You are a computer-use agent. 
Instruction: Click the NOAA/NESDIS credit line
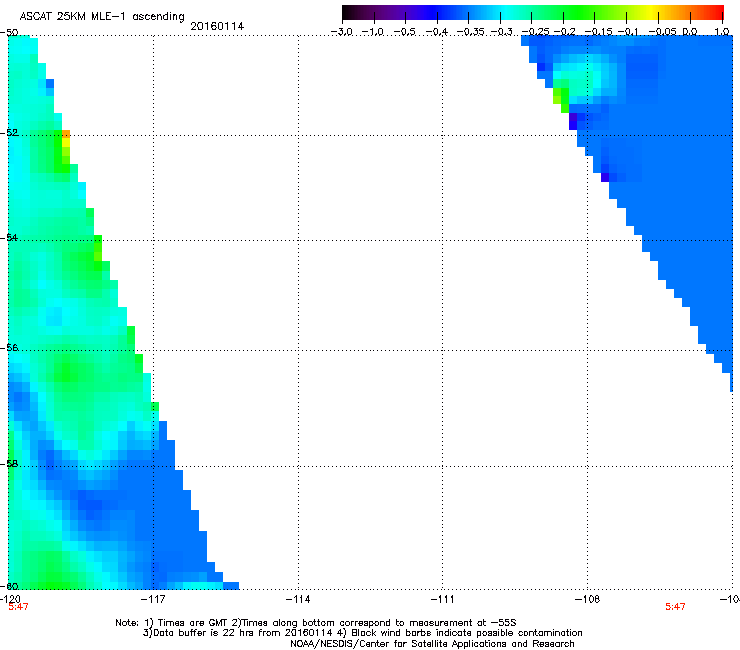pyautogui.click(x=432, y=643)
